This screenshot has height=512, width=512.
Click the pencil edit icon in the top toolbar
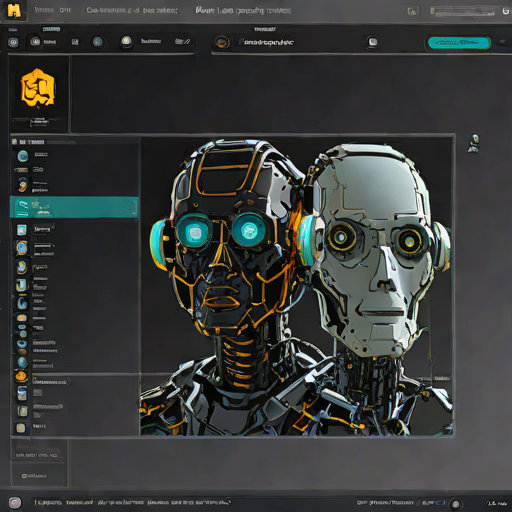[183, 41]
